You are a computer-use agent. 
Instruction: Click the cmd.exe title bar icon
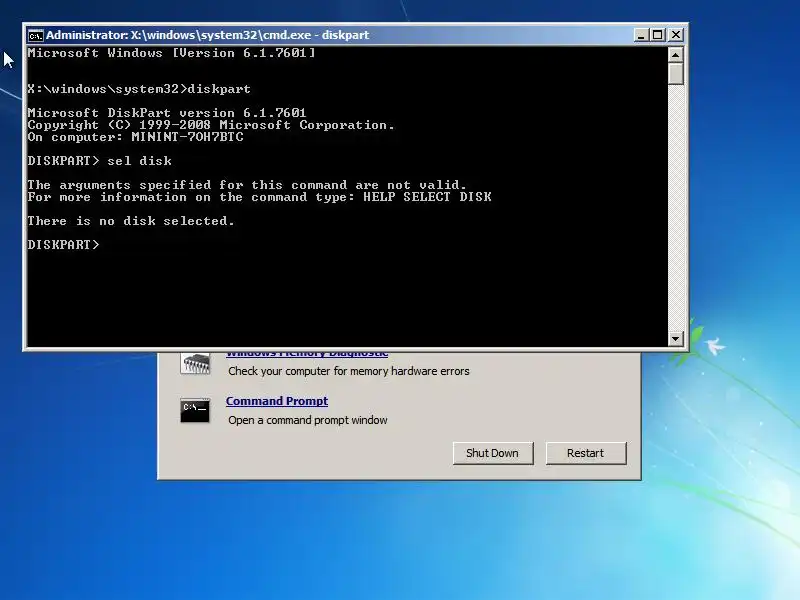[35, 35]
